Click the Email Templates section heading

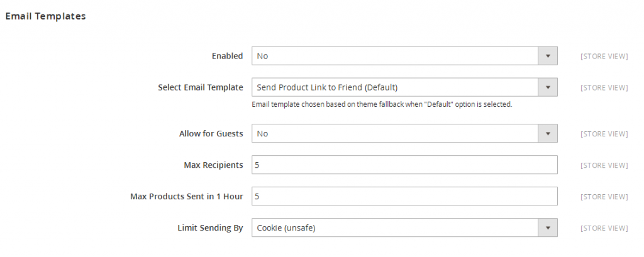point(45,16)
